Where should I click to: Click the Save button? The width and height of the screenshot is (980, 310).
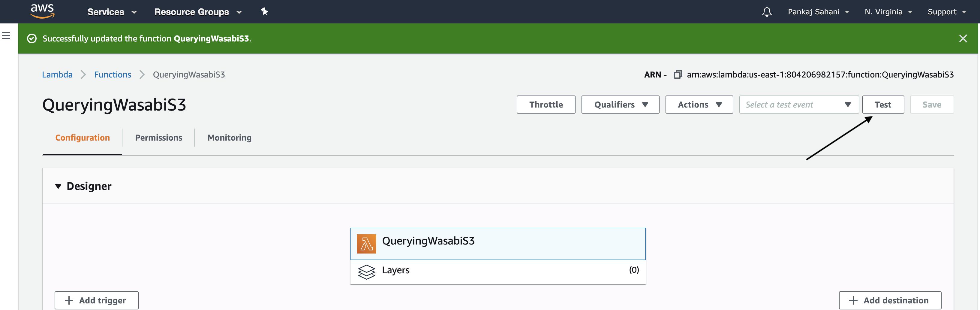point(932,105)
